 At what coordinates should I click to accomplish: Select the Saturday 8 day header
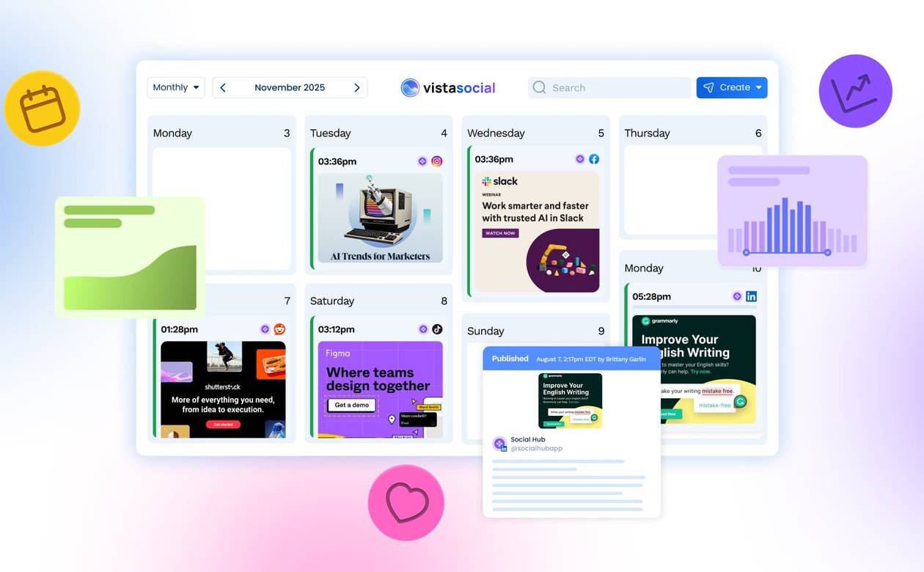click(x=378, y=301)
